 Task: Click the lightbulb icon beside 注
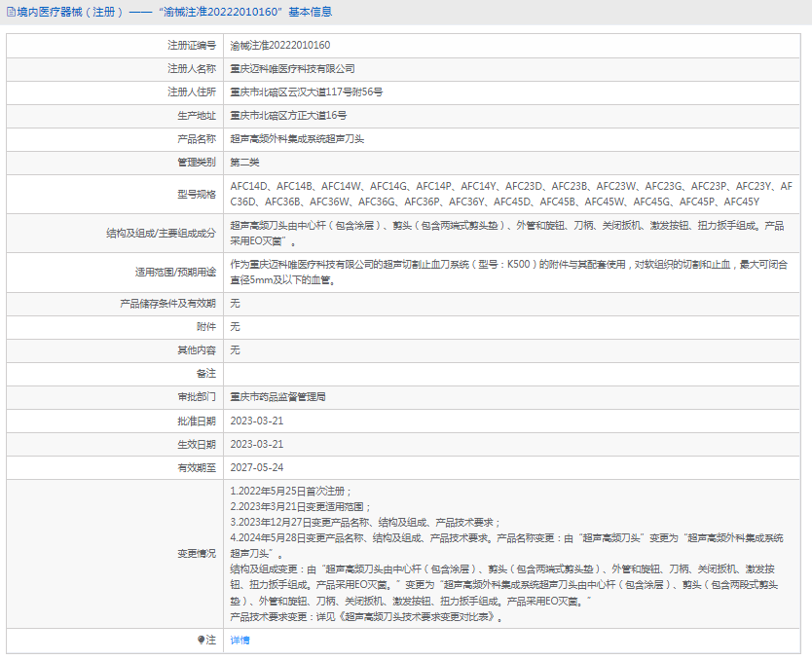pos(201,641)
